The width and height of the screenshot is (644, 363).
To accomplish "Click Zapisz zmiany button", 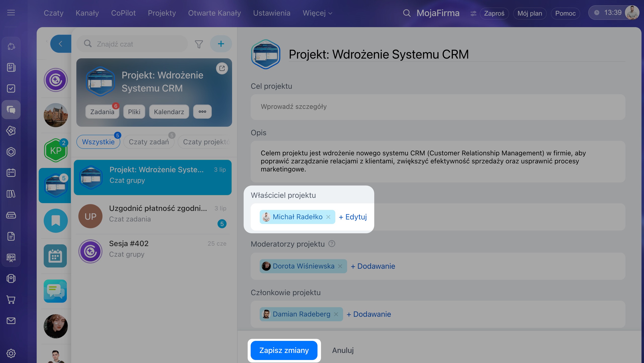I will click(x=284, y=350).
